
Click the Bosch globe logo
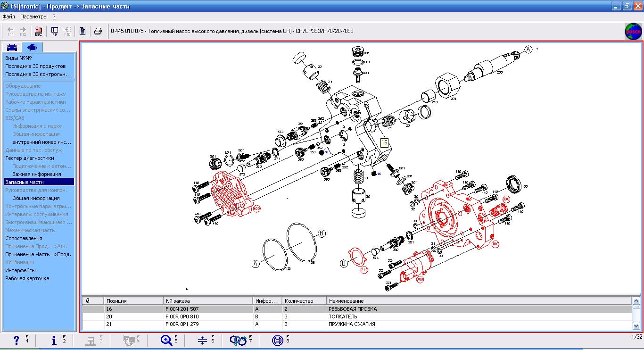pos(633,32)
